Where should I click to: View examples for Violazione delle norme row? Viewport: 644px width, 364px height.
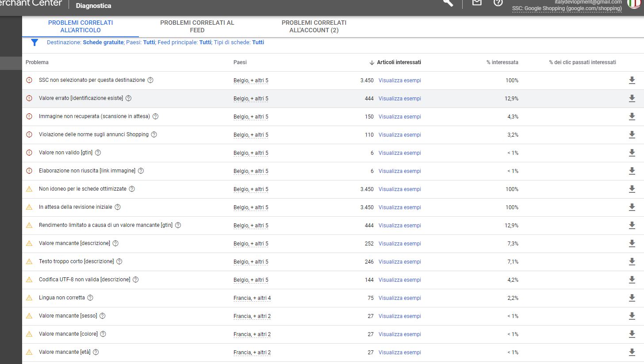(400, 135)
